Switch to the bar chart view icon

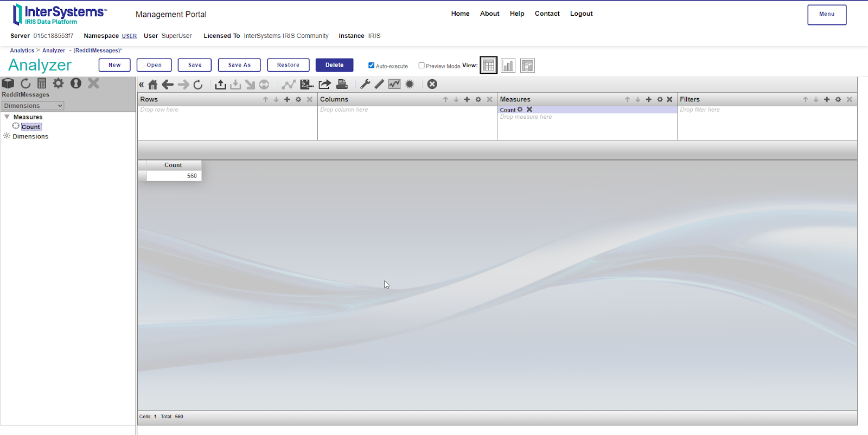[508, 66]
